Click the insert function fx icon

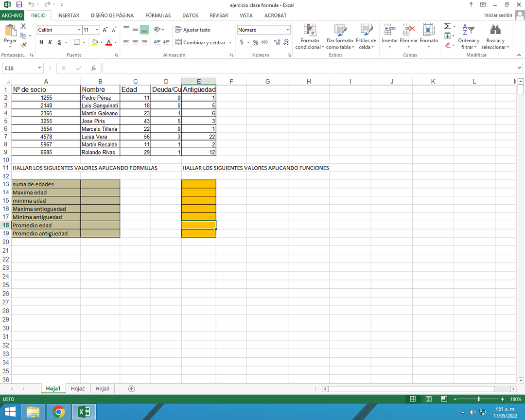click(x=93, y=68)
